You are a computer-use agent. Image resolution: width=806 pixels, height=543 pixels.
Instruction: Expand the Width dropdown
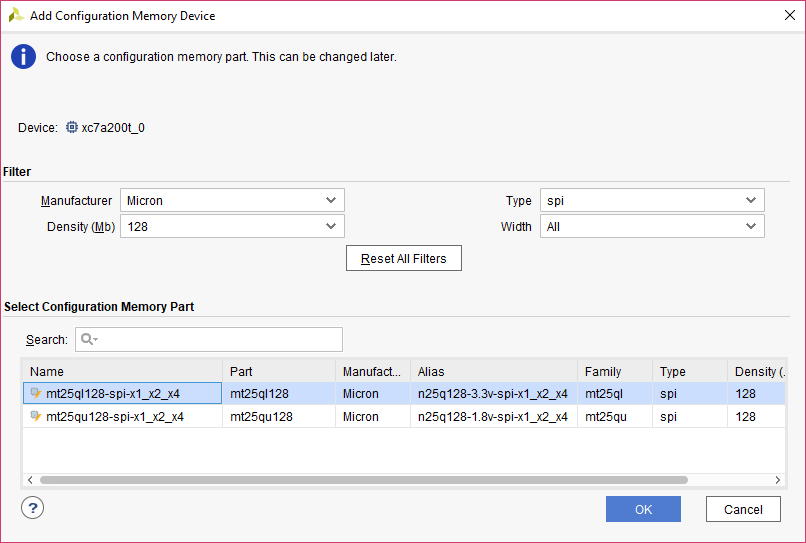(652, 227)
